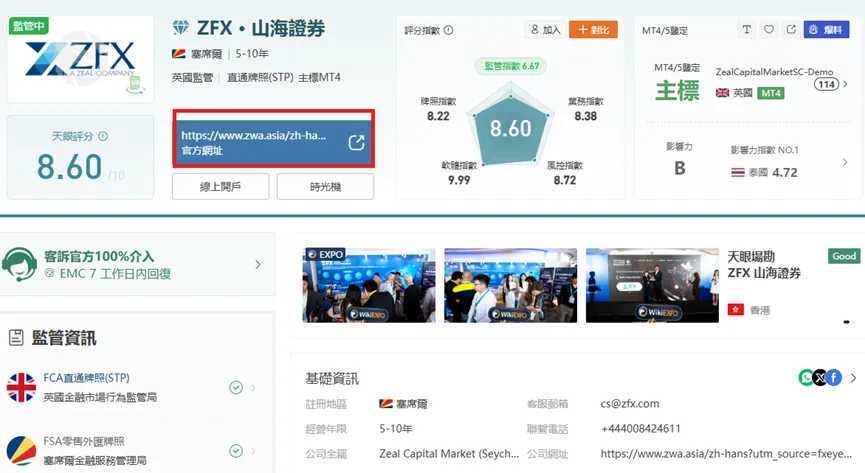Click the 114 server count badge

pos(826,84)
